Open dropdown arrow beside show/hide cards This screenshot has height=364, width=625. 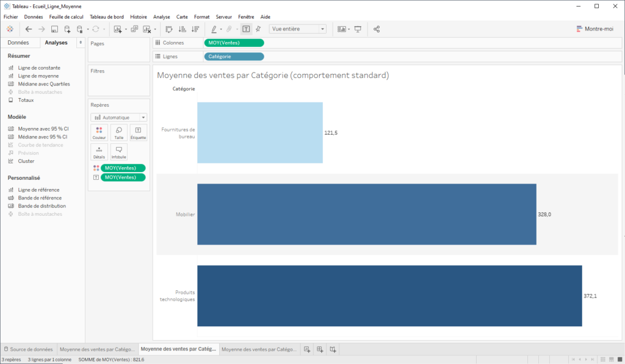(x=349, y=29)
